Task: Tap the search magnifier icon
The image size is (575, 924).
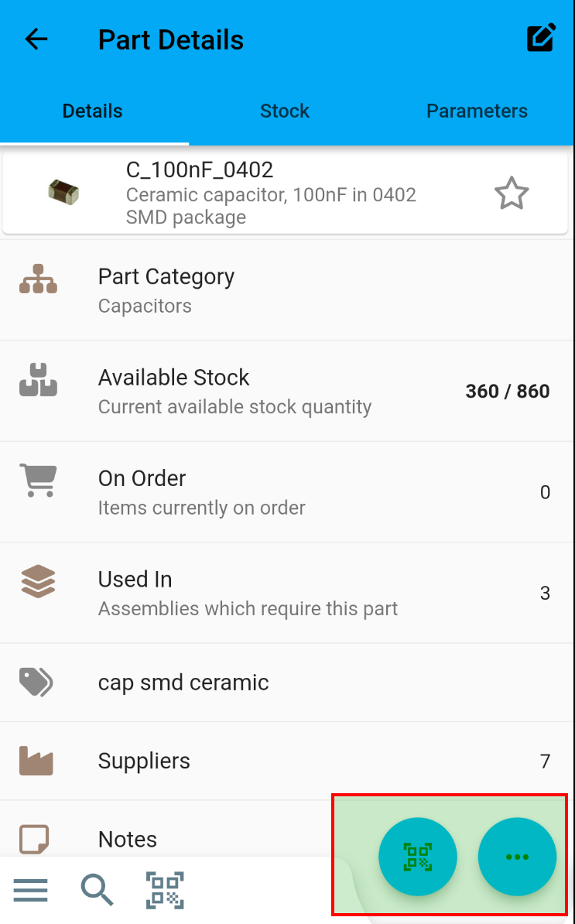Action: coord(98,890)
